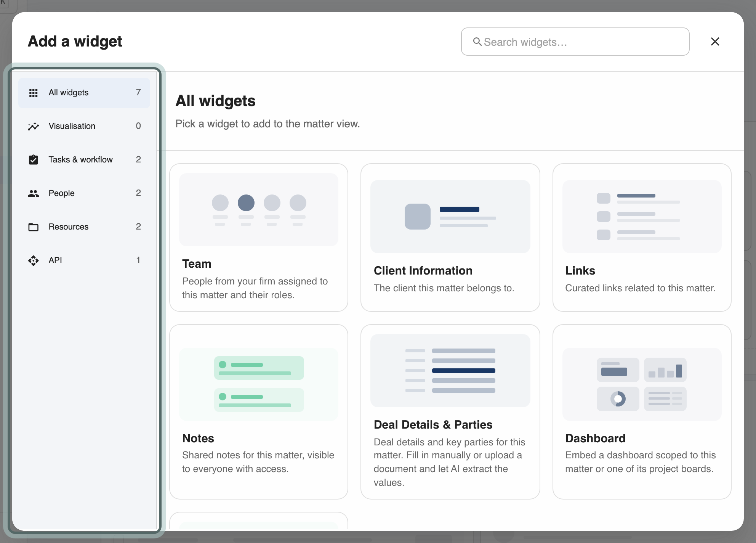Click the Client Information preview image

click(450, 217)
